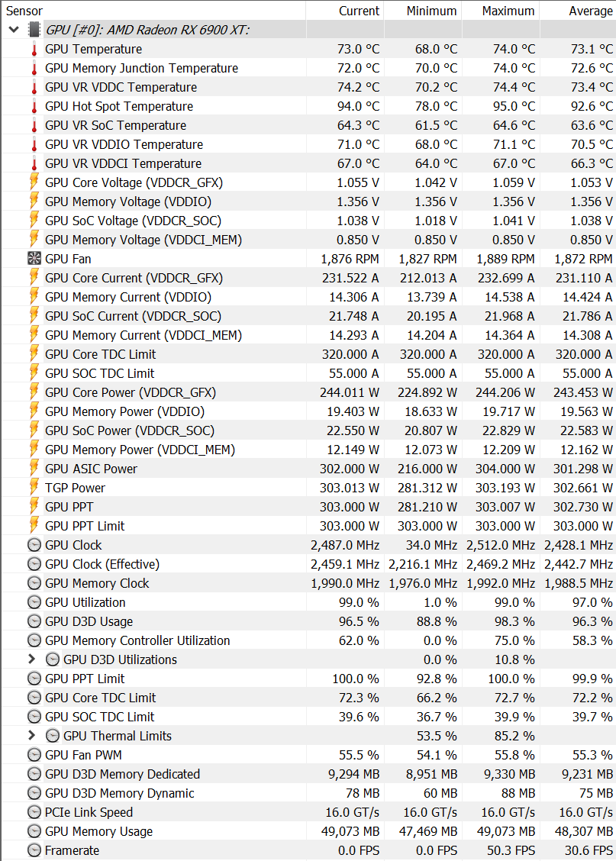
Task: Click the 85.2 % thermal limits maximum value
Action: 515,736
